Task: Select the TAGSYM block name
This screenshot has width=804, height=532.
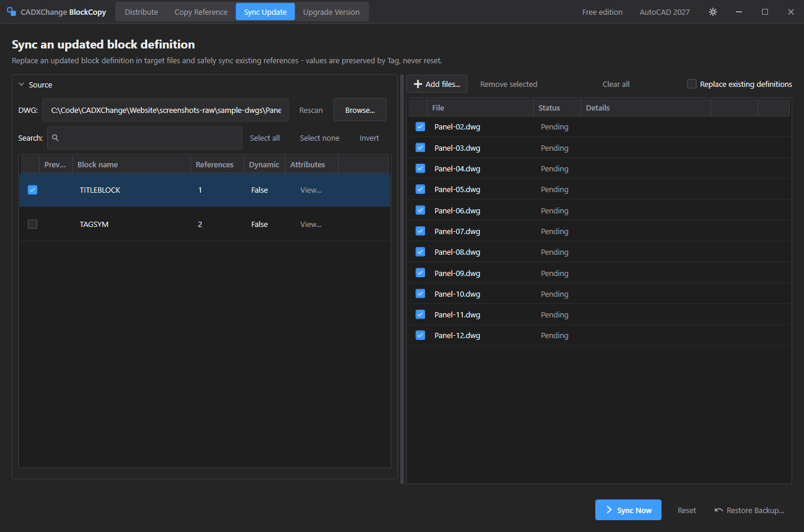Action: pos(94,224)
